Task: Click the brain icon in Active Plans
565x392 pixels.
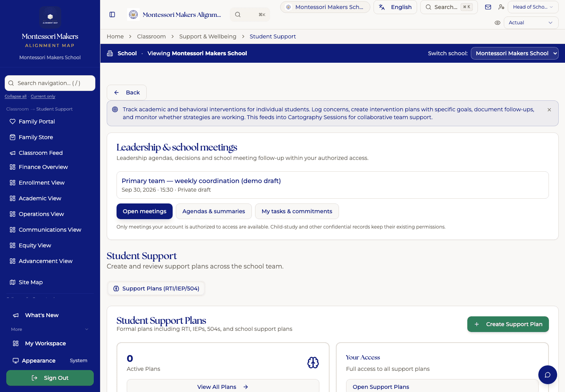Action: [313, 363]
